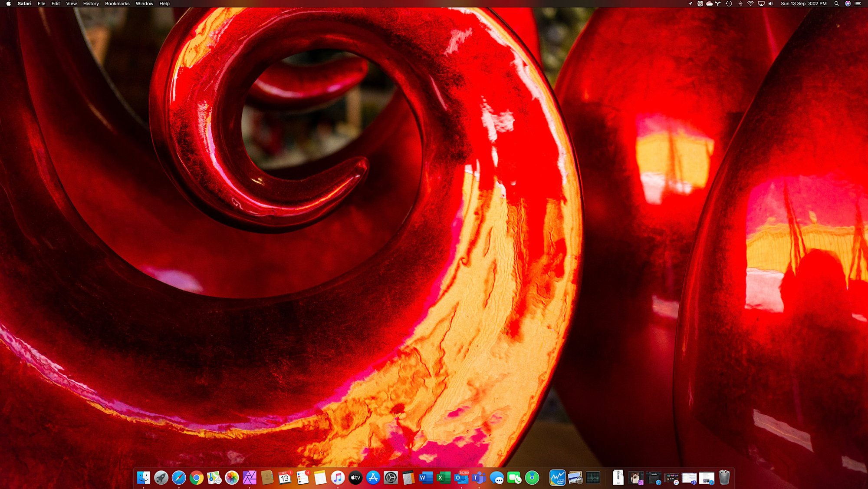Launch Launchpad rocket icon in Dock
The image size is (868, 489).
[x=161, y=478]
